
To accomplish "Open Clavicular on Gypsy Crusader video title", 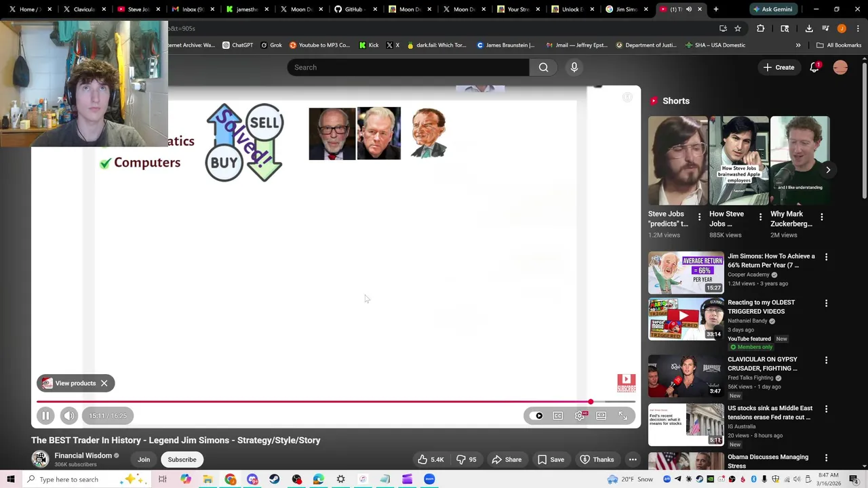I will point(762,364).
